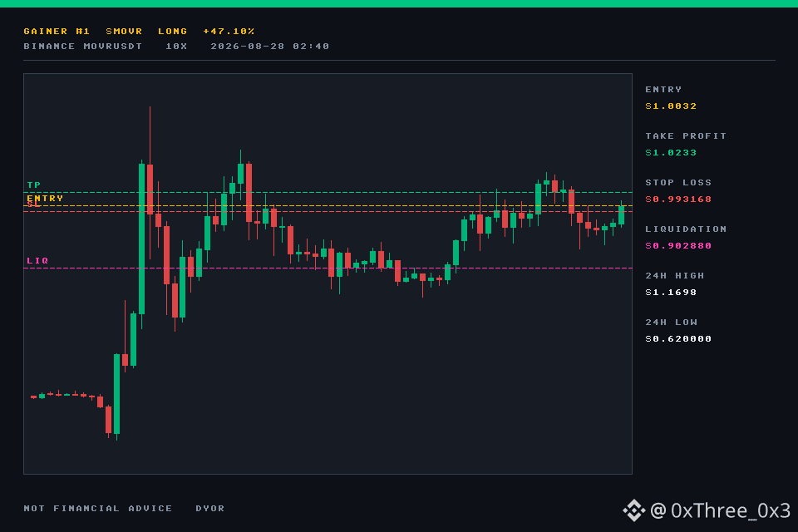Click entry price $1.0032
Viewport: 798px width, 532px height.
[671, 106]
